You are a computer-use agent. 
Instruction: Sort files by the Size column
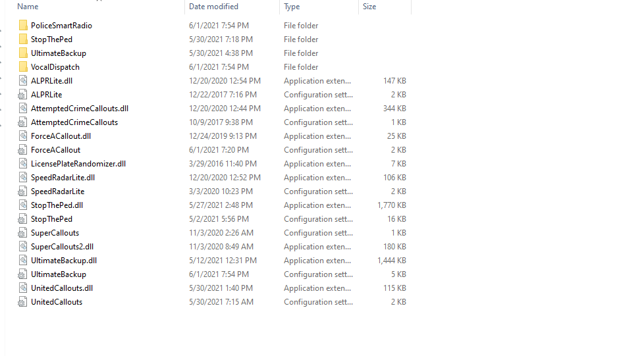click(x=369, y=7)
